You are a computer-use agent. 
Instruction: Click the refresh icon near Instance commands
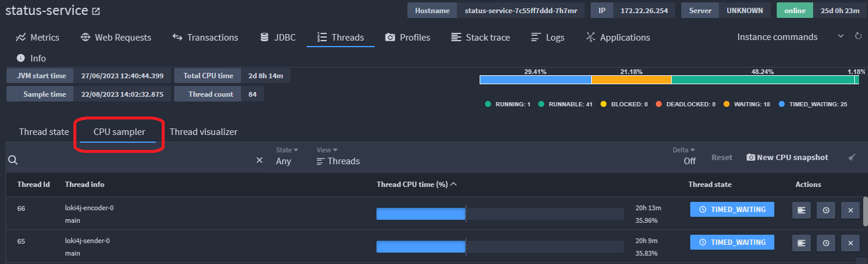coord(858,36)
